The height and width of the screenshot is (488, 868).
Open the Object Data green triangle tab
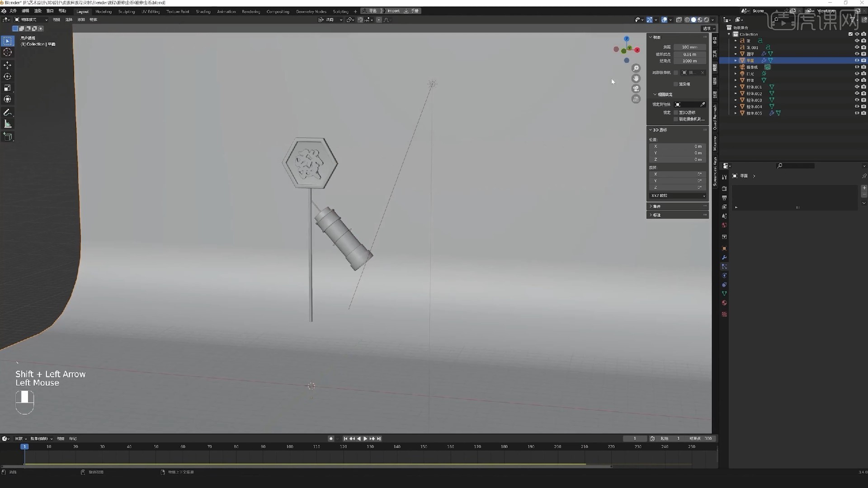(724, 294)
